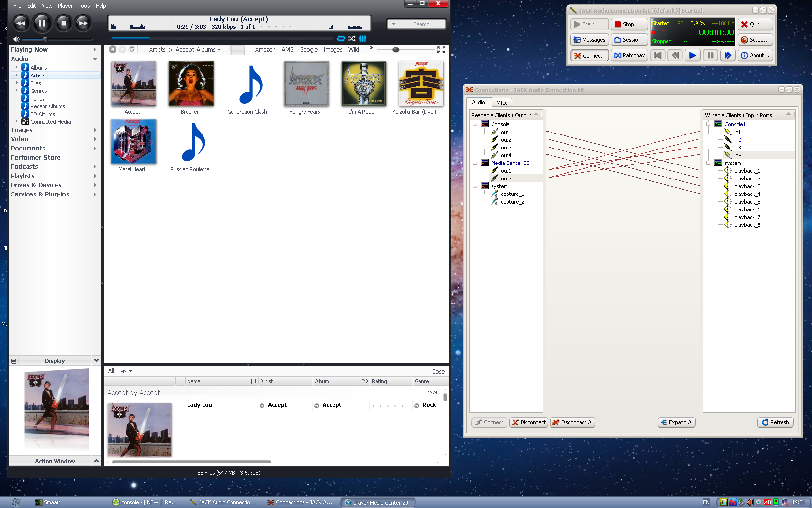Collapse system node in Writable Clients tree
Image resolution: width=812 pixels, height=508 pixels.
(x=709, y=163)
